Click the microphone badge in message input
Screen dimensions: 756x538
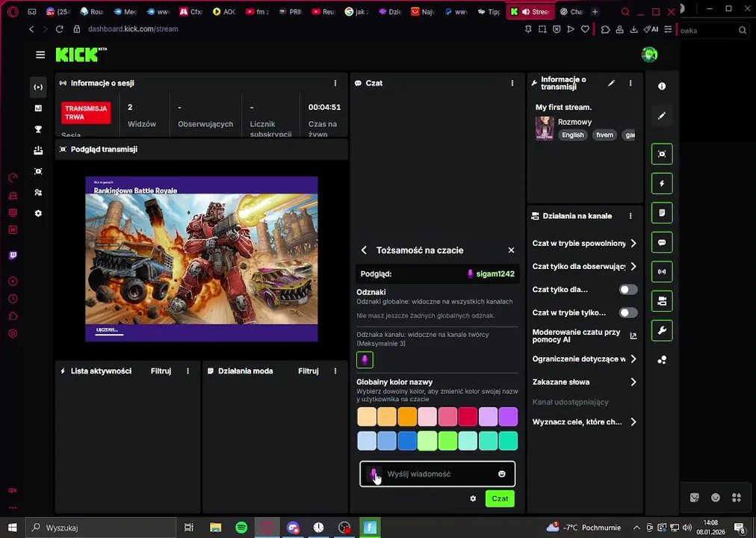(x=374, y=474)
